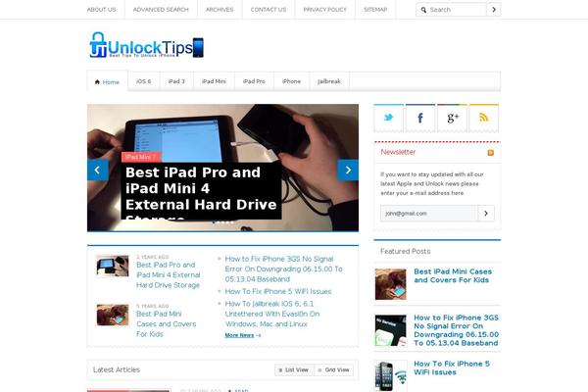The width and height of the screenshot is (588, 392).
Task: Open the Twitter social icon
Action: tap(388, 118)
